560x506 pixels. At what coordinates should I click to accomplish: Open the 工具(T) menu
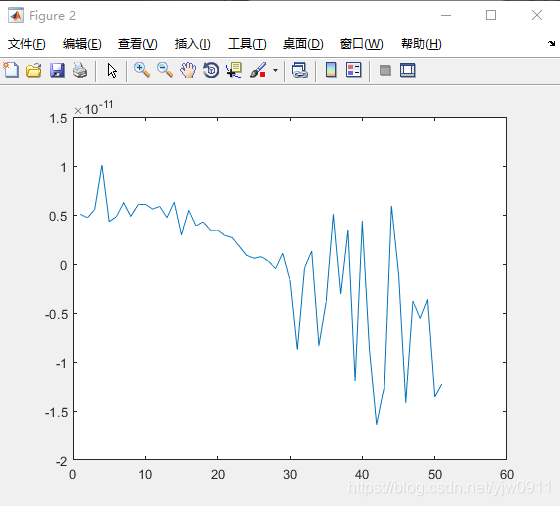pos(247,44)
